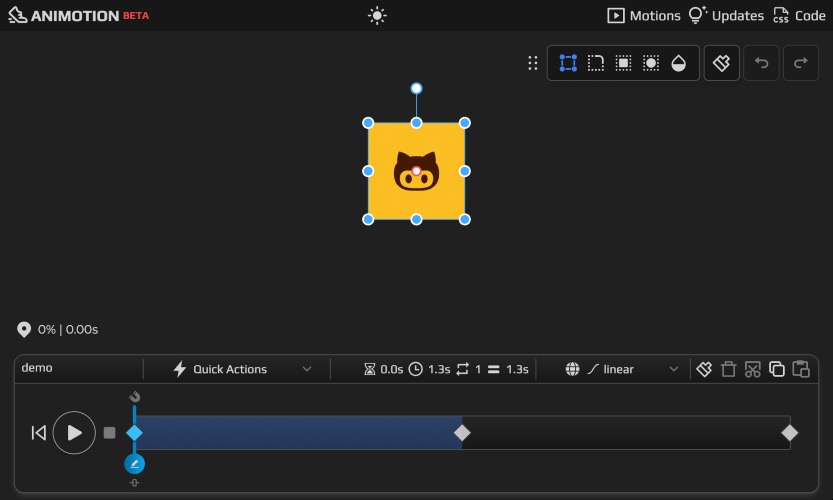Click the toolbar keyframe reset icon
833x500 pixels.
[x=721, y=63]
